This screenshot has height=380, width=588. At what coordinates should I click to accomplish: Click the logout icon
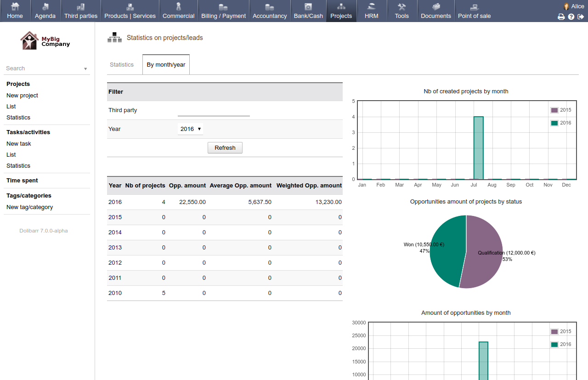click(x=581, y=17)
